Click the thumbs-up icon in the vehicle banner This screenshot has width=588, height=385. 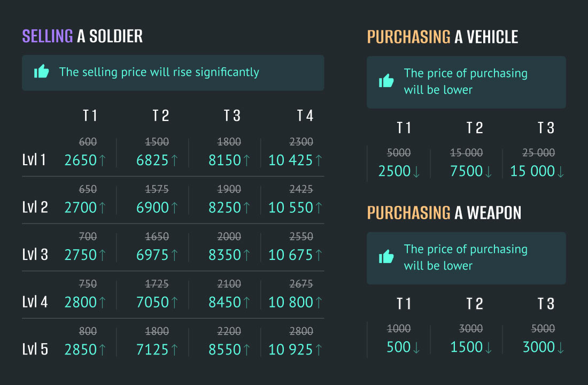click(386, 80)
